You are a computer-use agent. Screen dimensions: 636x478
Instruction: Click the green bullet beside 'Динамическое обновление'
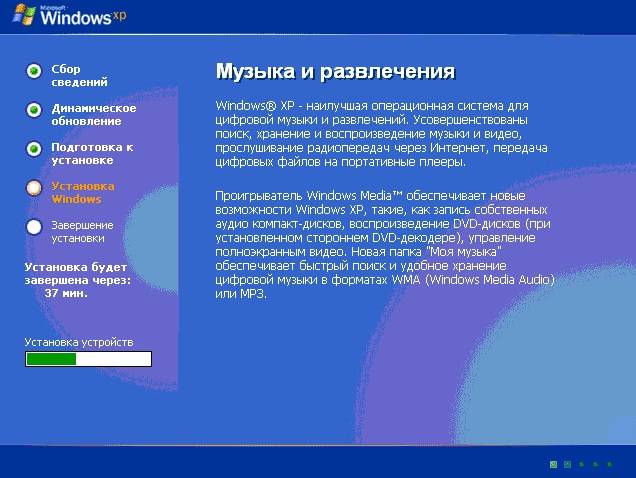pos(34,110)
